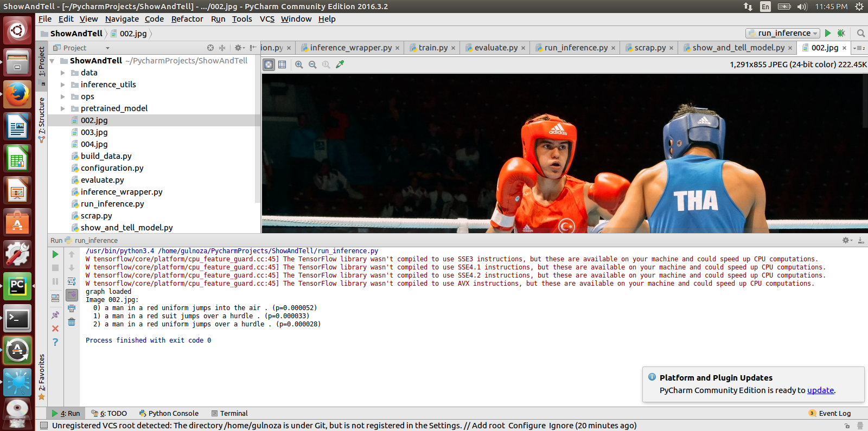
Task: Open the Terminal tool window
Action: (229, 413)
